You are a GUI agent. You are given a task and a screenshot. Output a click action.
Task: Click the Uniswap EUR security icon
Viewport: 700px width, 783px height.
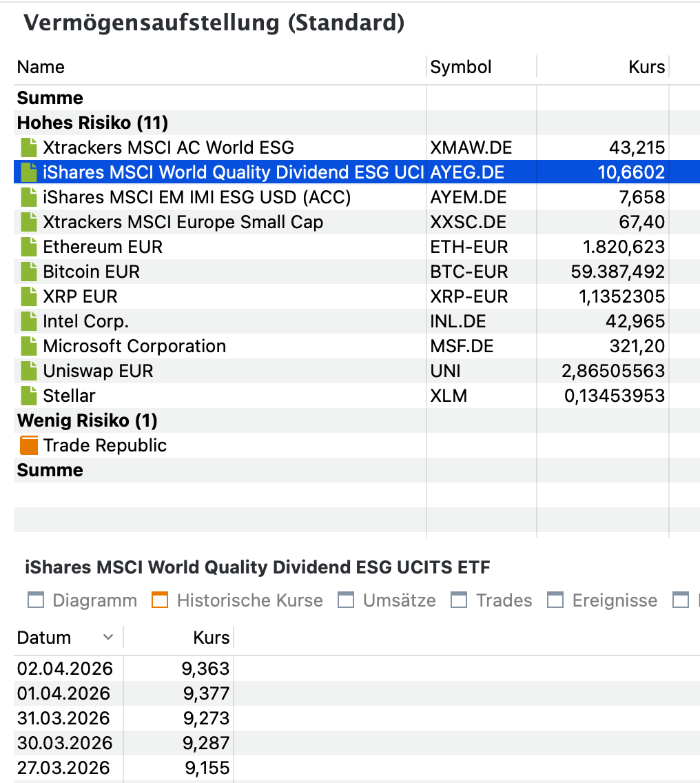tap(28, 371)
